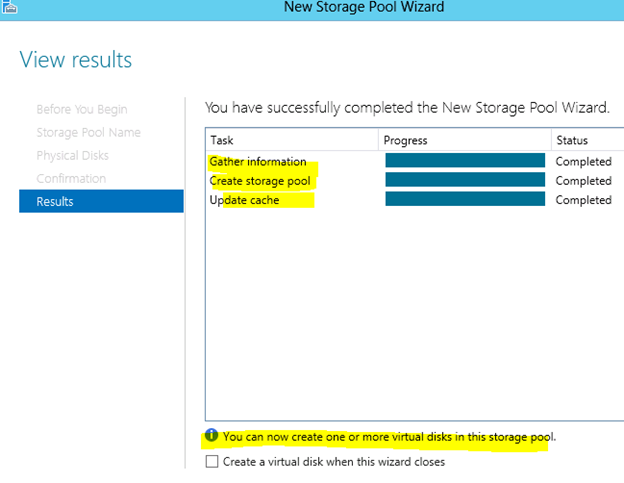This screenshot has width=624, height=483.
Task: Click Completed status for Update cache
Action: (583, 200)
